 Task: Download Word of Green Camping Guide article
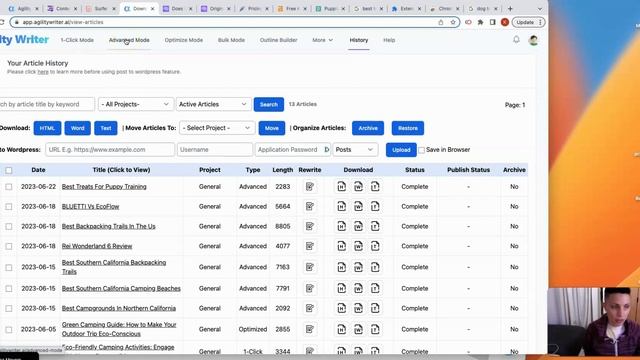click(358, 329)
